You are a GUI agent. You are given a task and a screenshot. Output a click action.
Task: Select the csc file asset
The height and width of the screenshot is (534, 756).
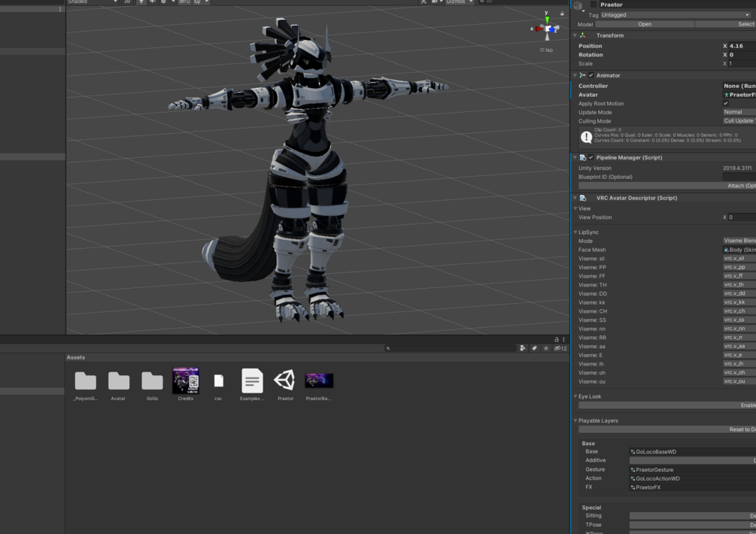218,386
